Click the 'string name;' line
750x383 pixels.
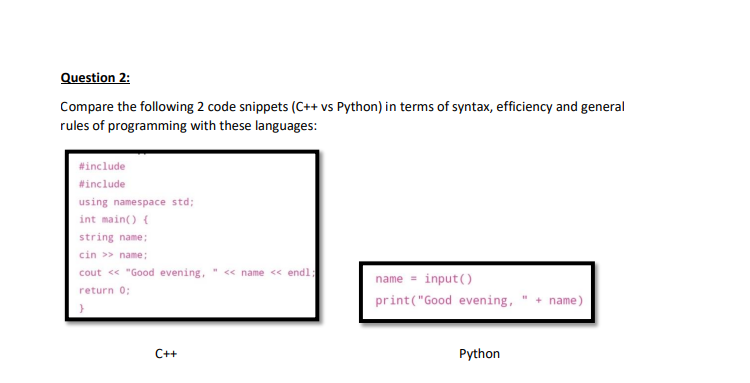point(113,237)
